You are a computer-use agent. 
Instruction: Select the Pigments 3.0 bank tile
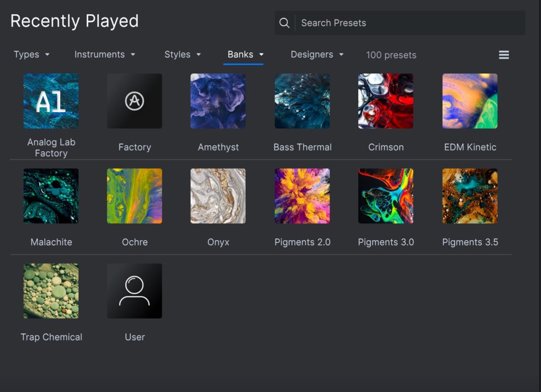point(386,196)
